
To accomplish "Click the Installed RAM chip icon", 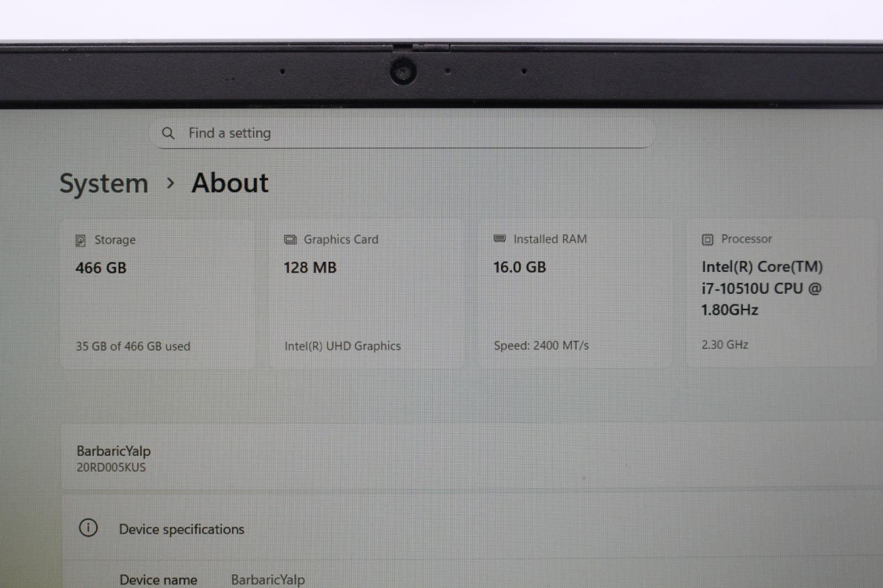I will click(499, 239).
